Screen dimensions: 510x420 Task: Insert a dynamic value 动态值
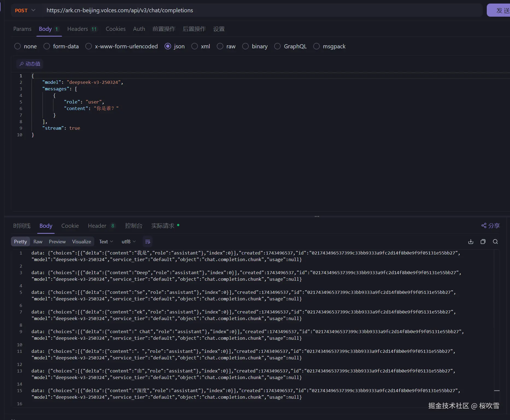[x=30, y=64]
